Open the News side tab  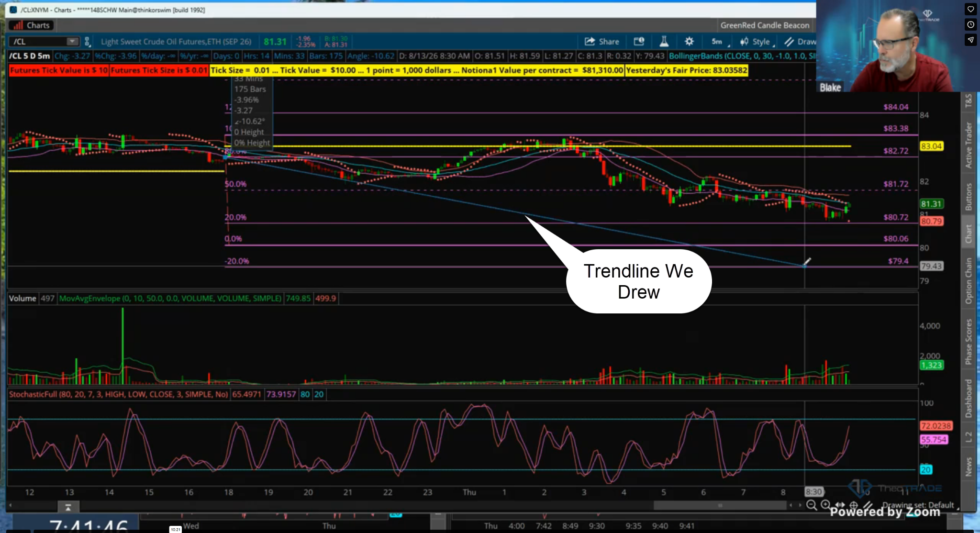point(969,466)
